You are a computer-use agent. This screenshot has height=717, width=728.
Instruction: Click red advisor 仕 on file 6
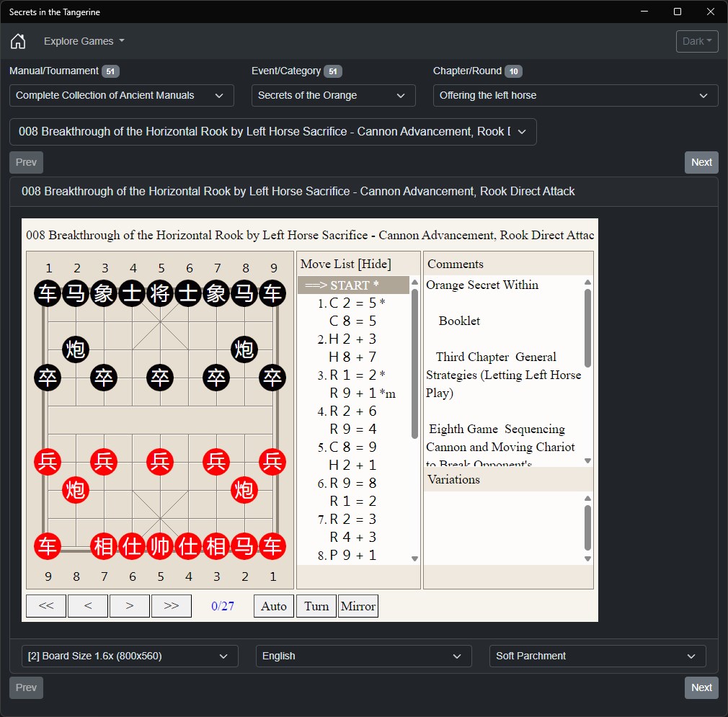(x=133, y=546)
